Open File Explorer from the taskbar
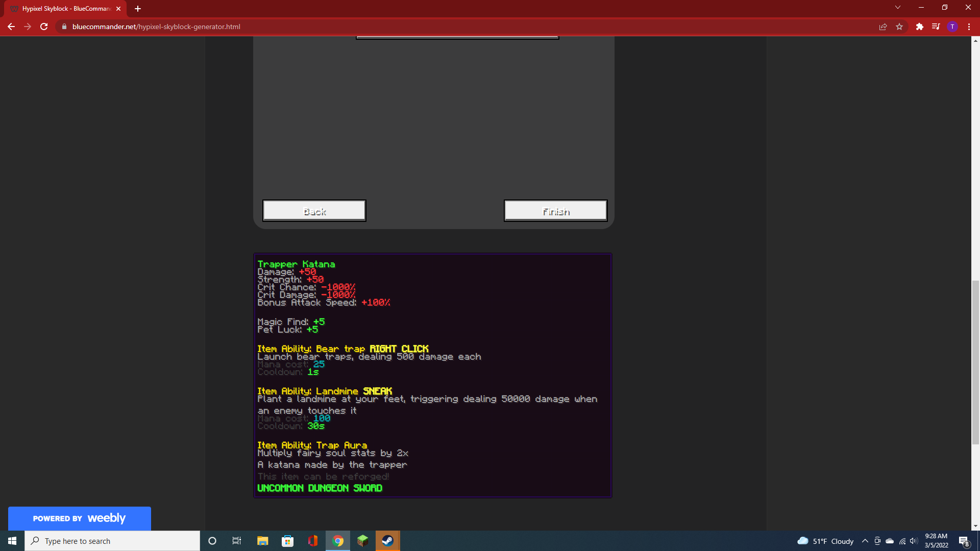 point(262,541)
